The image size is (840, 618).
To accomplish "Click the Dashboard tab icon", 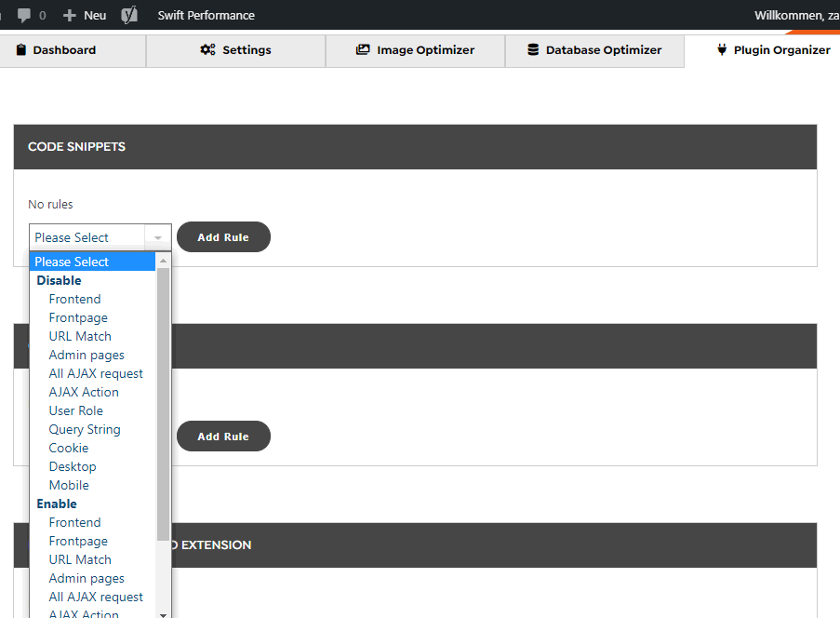I will point(20,49).
